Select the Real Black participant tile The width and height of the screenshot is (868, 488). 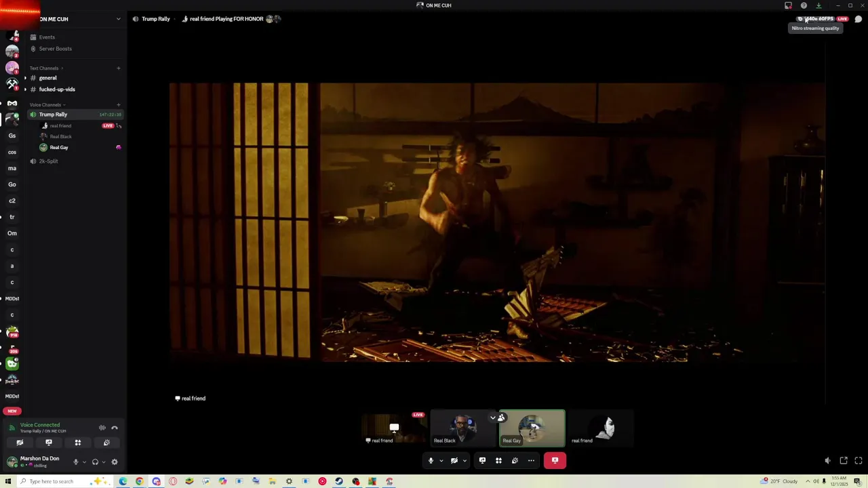click(x=463, y=428)
